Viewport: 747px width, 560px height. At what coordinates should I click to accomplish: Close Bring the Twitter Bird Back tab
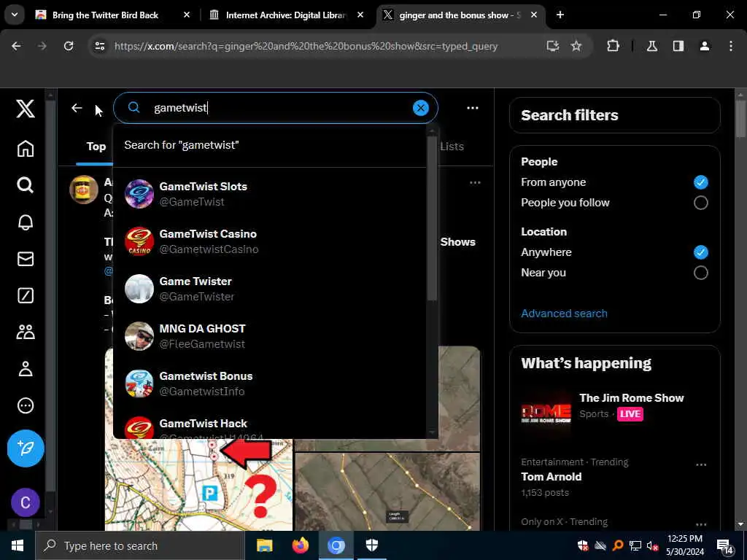point(187,15)
